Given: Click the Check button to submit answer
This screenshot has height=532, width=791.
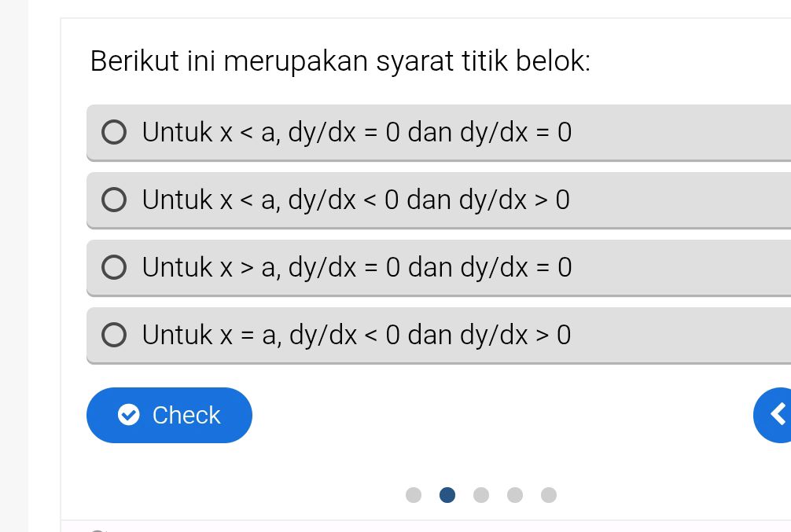Looking at the screenshot, I should (x=169, y=415).
